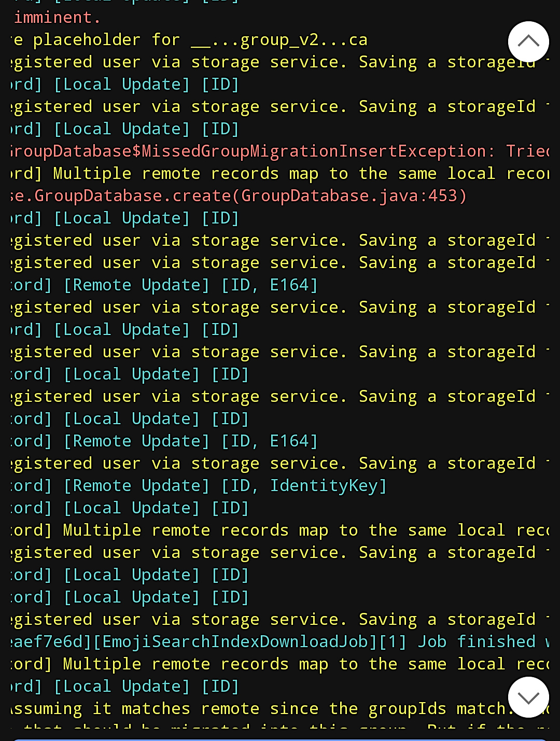Screen dimensions: 560x741
Task: Select the MissedGroupMigrationInsertException log line
Action: click(259, 150)
